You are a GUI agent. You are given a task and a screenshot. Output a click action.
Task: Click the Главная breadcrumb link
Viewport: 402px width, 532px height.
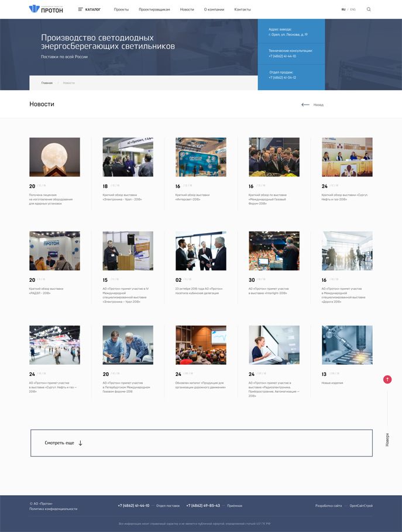(47, 83)
